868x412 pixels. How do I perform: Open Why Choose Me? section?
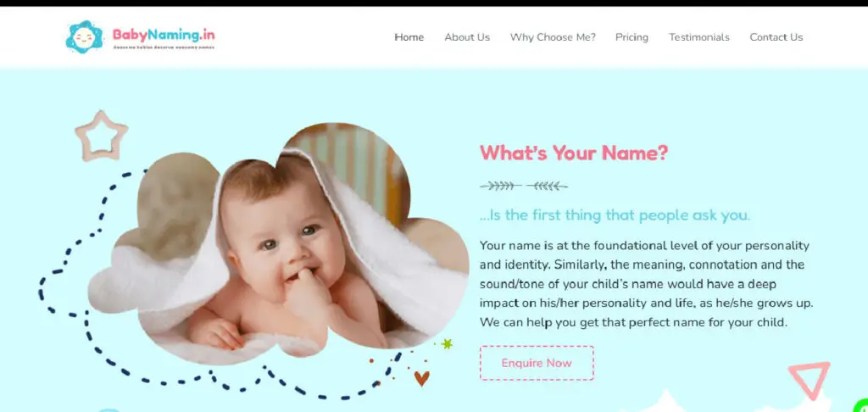point(553,37)
